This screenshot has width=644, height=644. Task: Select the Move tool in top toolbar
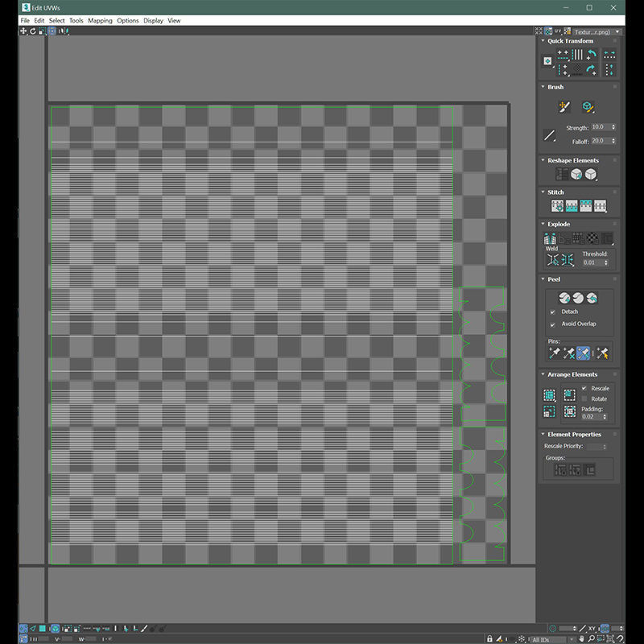23,31
